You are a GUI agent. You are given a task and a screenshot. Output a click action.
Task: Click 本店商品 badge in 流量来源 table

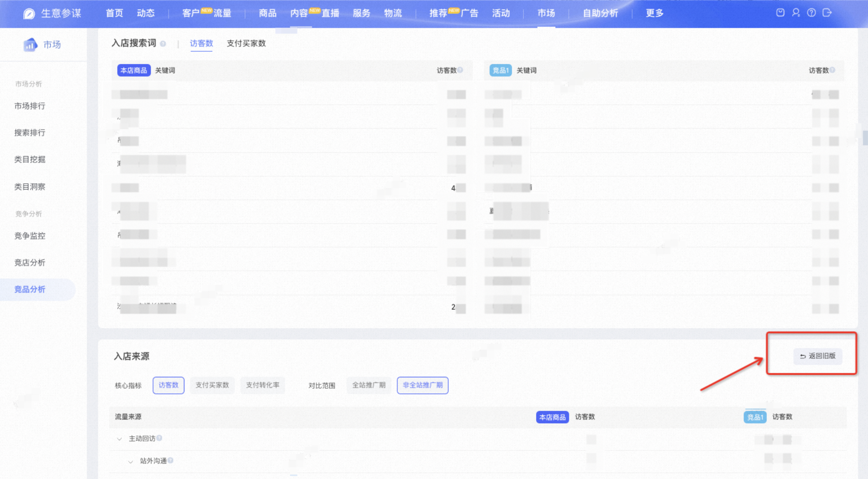click(552, 417)
